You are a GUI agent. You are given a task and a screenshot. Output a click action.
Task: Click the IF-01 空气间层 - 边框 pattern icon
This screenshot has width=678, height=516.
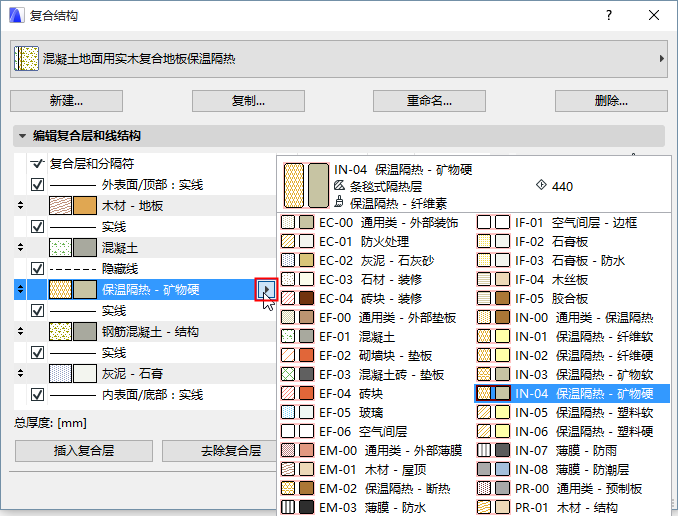(x=484, y=223)
